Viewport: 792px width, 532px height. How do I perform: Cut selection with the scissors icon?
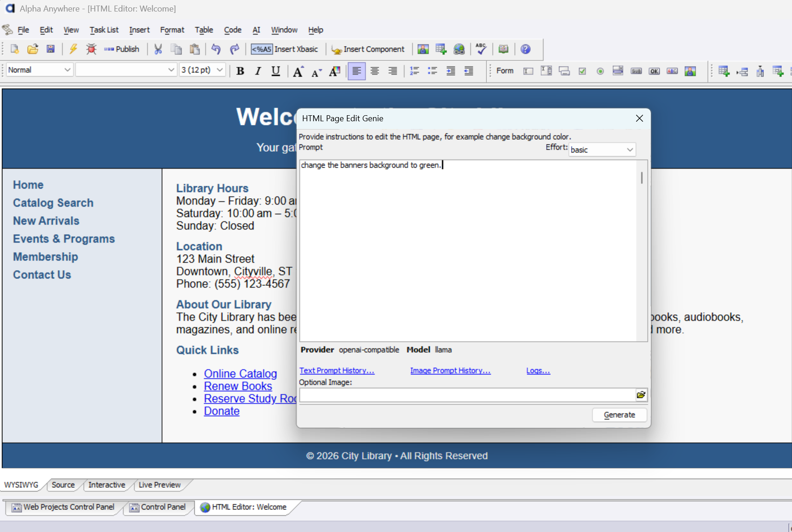[158, 49]
